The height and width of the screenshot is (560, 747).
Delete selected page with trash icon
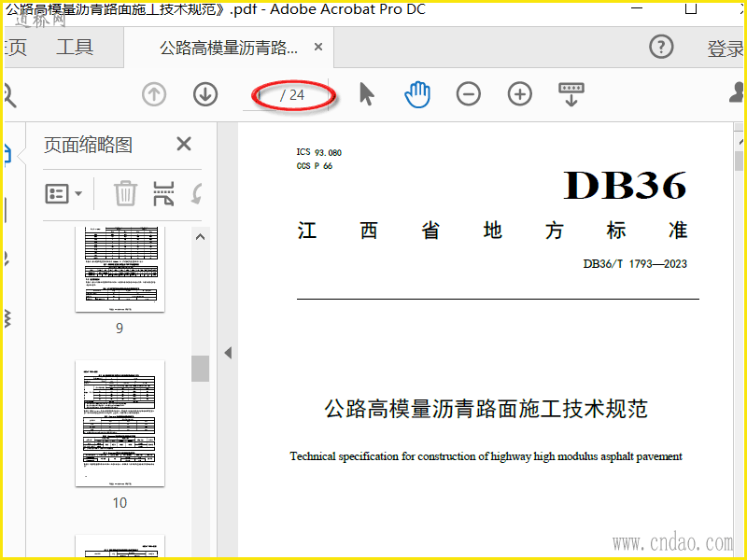[126, 193]
